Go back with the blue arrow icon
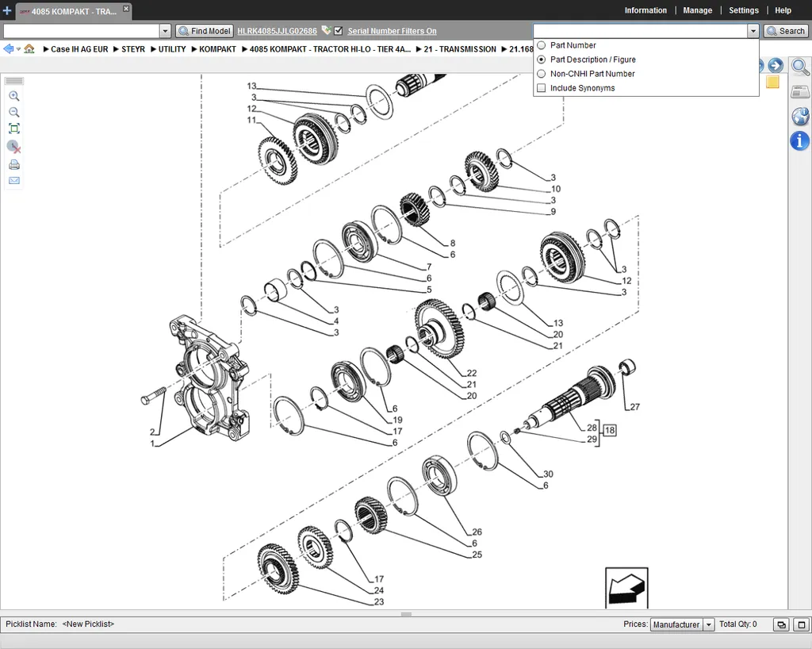812x649 pixels. 8,48
